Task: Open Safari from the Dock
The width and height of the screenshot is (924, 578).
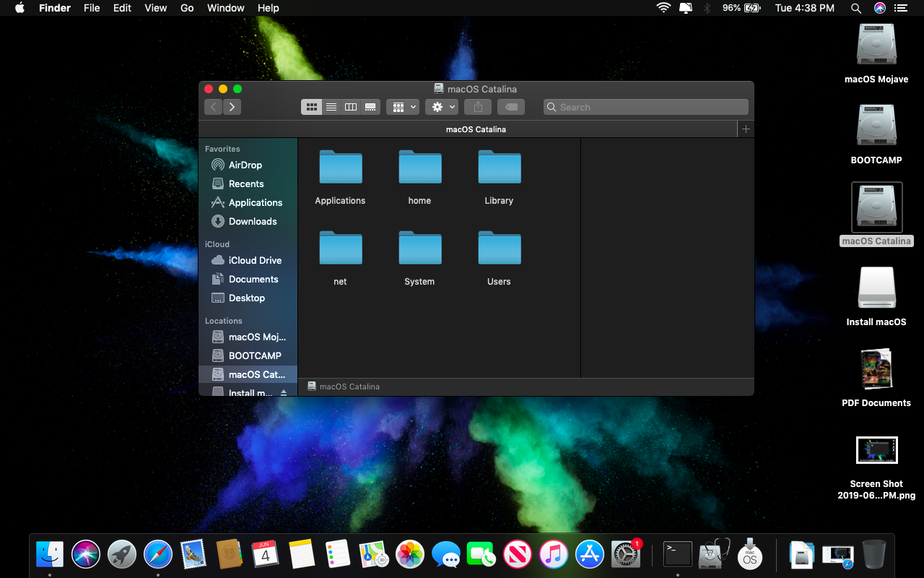Action: click(x=158, y=554)
